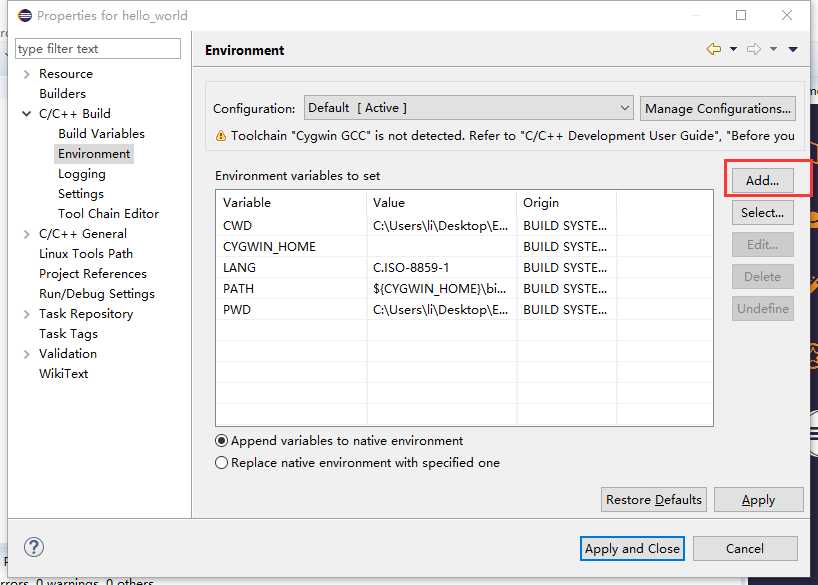
Task: Click the Origin column header
Action: (567, 202)
